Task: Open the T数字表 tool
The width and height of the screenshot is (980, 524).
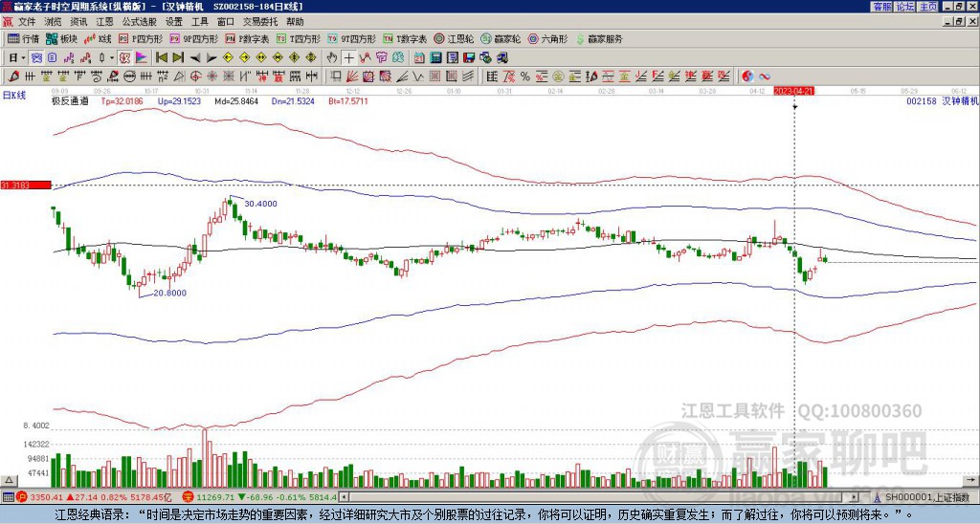Action: tap(405, 38)
